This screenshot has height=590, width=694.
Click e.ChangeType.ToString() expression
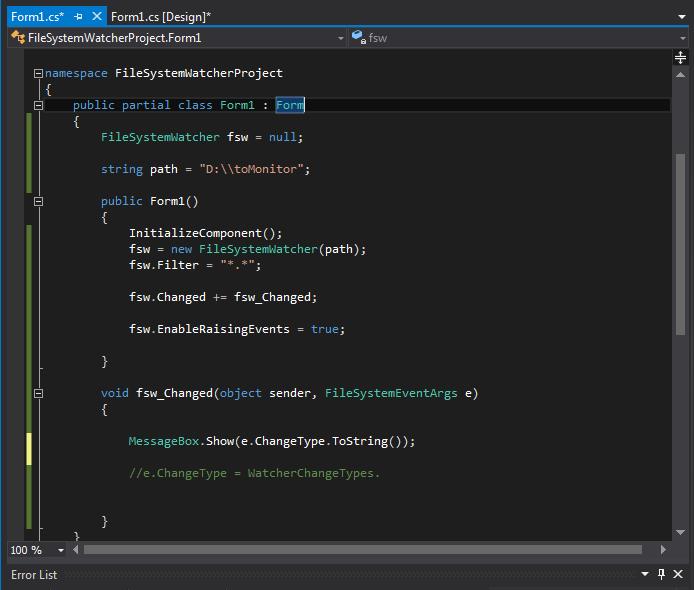(x=321, y=441)
